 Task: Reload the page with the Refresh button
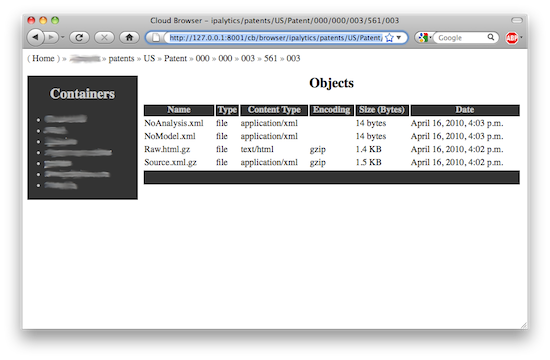(79, 37)
